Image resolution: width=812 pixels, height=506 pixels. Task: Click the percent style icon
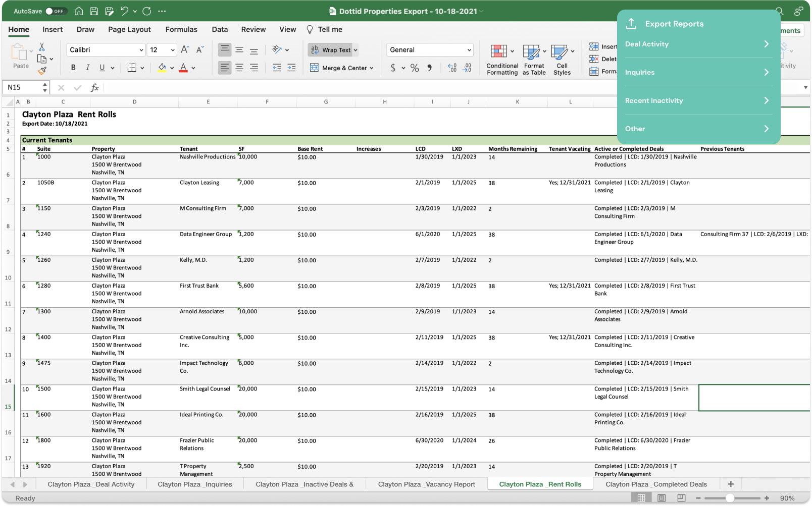415,68
